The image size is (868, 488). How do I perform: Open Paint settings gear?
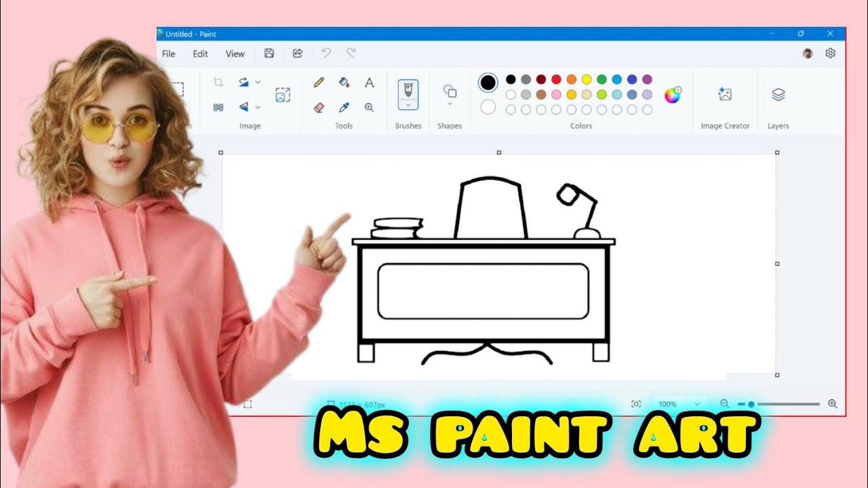click(830, 53)
